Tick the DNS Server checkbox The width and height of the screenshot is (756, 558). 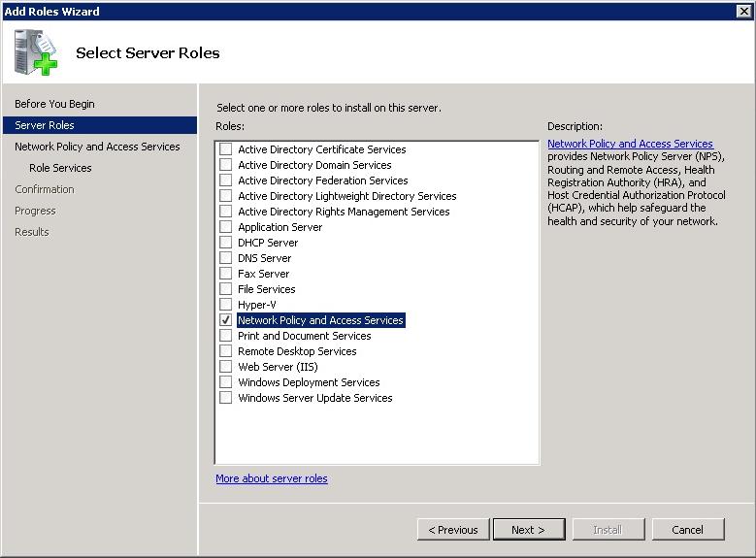pos(226,257)
